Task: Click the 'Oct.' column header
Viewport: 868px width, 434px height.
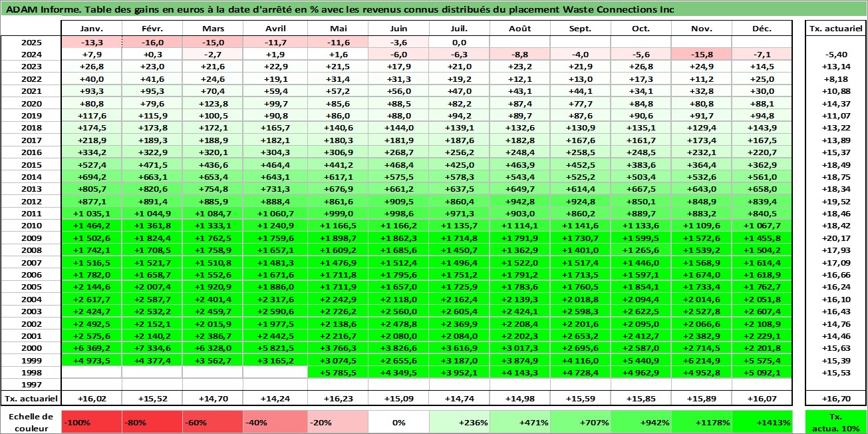Action: [x=641, y=29]
